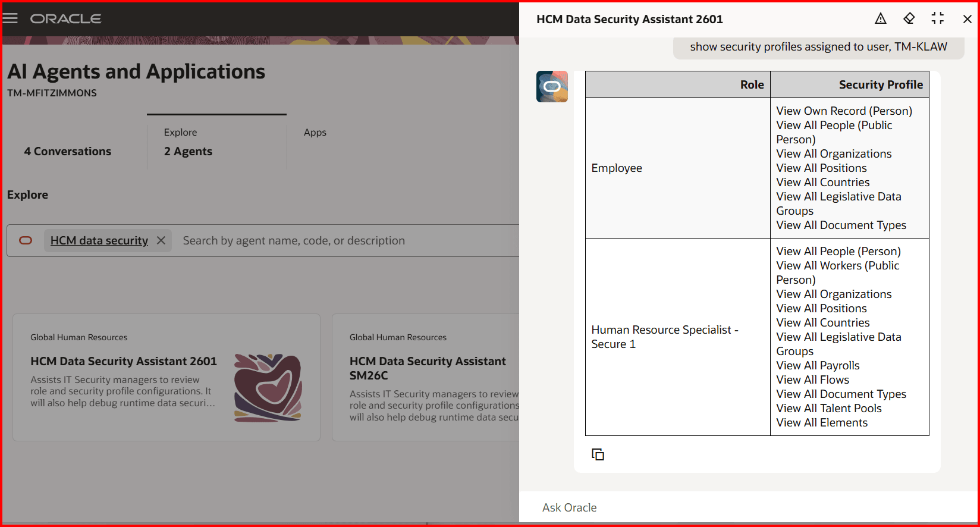Click View All Elements entry
The height and width of the screenshot is (527, 980).
click(822, 422)
